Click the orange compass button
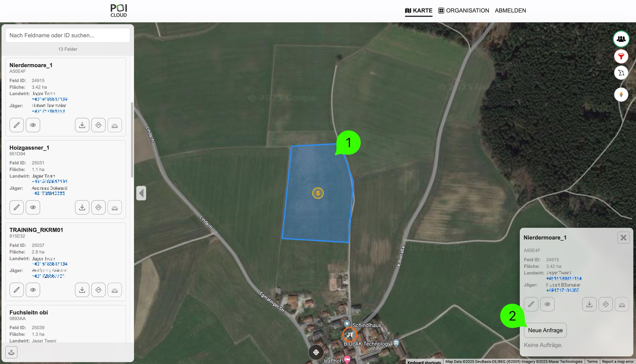This screenshot has width=636, height=364. pyautogui.click(x=621, y=95)
